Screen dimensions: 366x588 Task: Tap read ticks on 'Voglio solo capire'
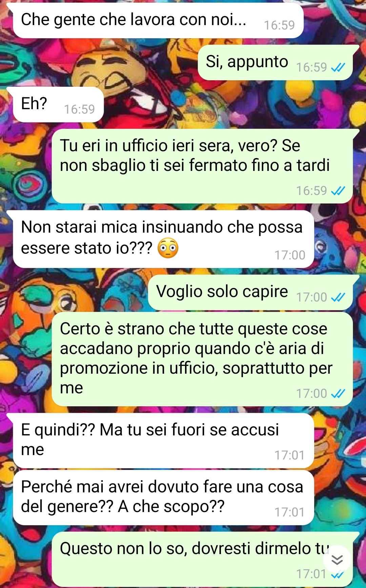click(338, 297)
